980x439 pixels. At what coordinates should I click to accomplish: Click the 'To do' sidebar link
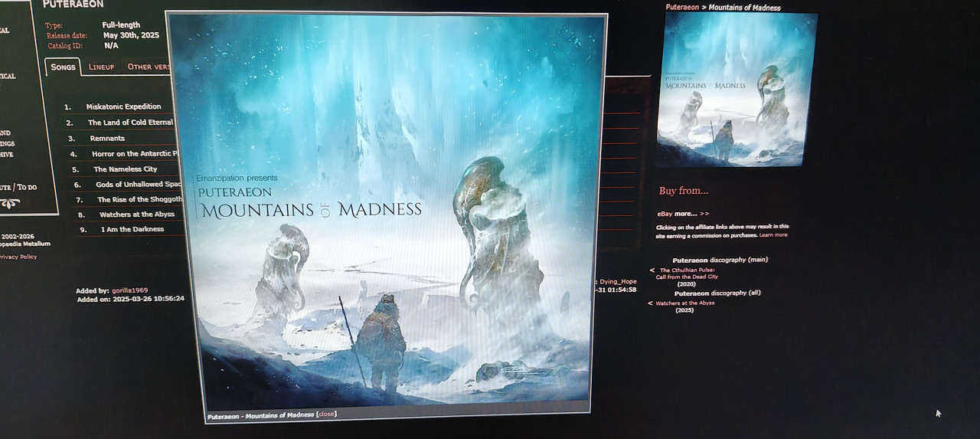click(x=28, y=187)
